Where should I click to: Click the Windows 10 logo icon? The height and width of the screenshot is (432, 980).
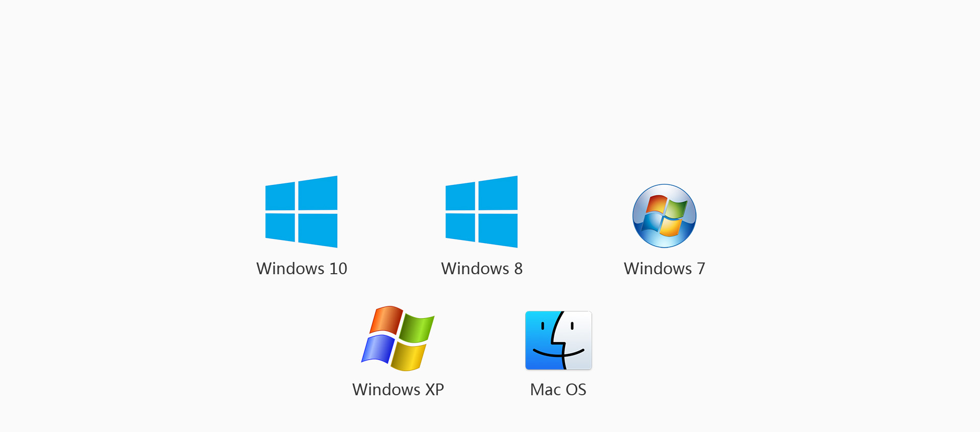click(x=301, y=211)
